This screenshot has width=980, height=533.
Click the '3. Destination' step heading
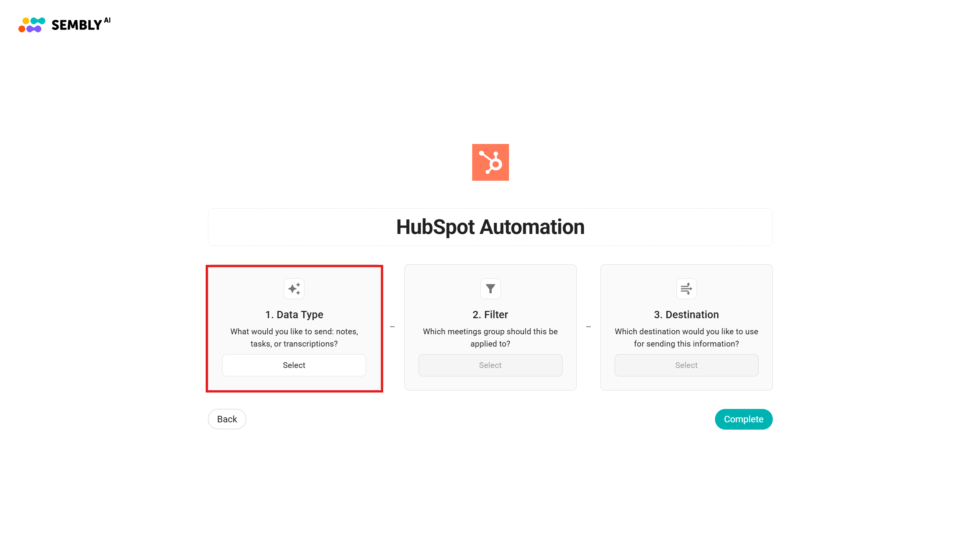tap(686, 315)
